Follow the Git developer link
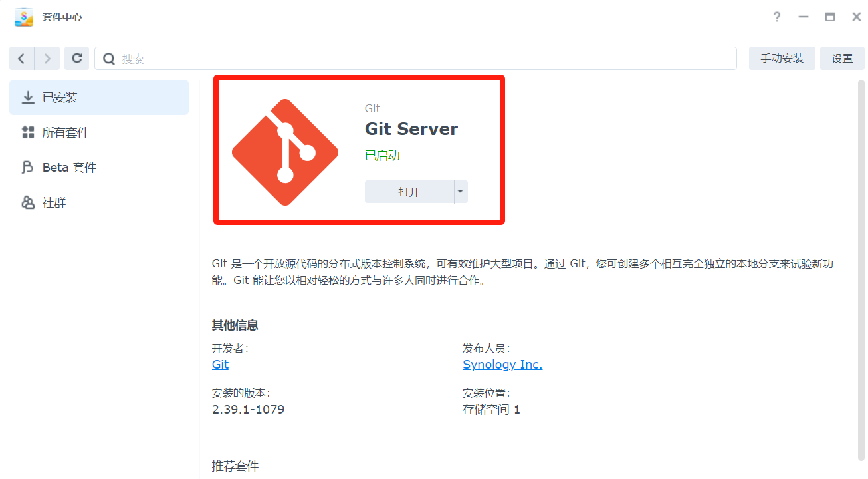Image resolution: width=868 pixels, height=479 pixels. tap(220, 365)
